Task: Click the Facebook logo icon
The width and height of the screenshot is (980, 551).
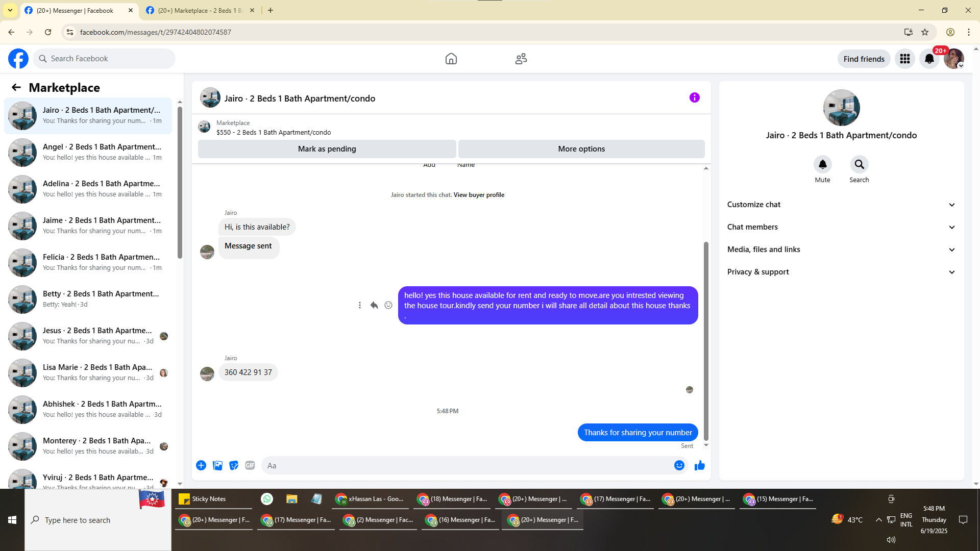Action: pos(18,59)
